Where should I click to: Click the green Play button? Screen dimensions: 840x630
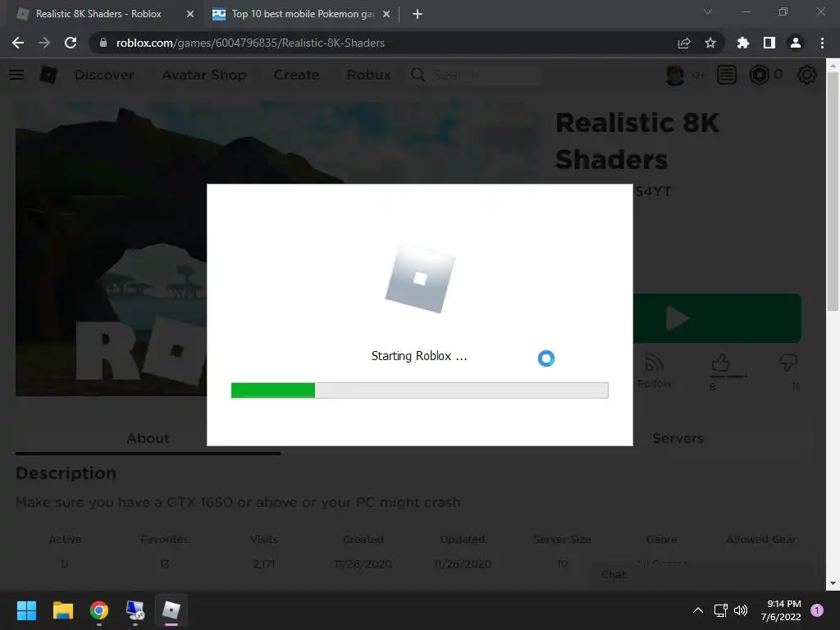(717, 318)
